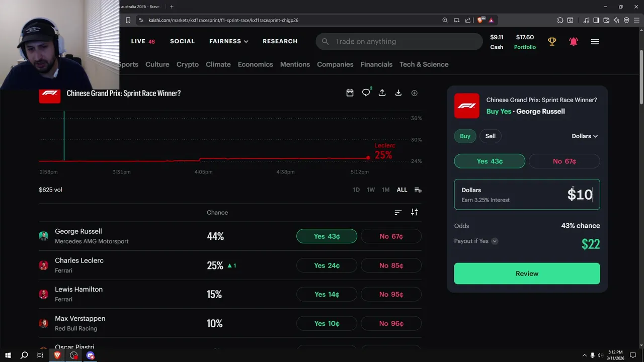Image resolution: width=644 pixels, height=362 pixels.
Task: Go to Tech & Science category
Action: tap(424, 64)
